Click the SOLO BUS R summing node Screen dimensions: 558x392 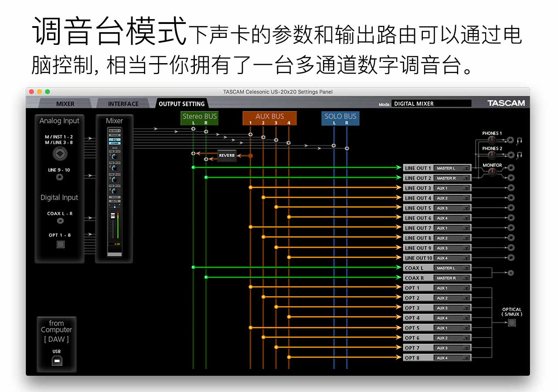tap(347, 149)
